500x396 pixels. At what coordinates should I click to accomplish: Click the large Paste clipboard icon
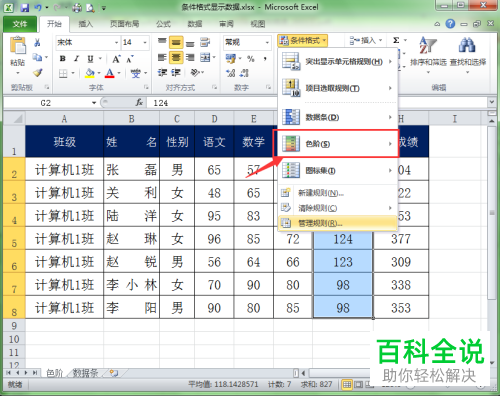(18, 45)
